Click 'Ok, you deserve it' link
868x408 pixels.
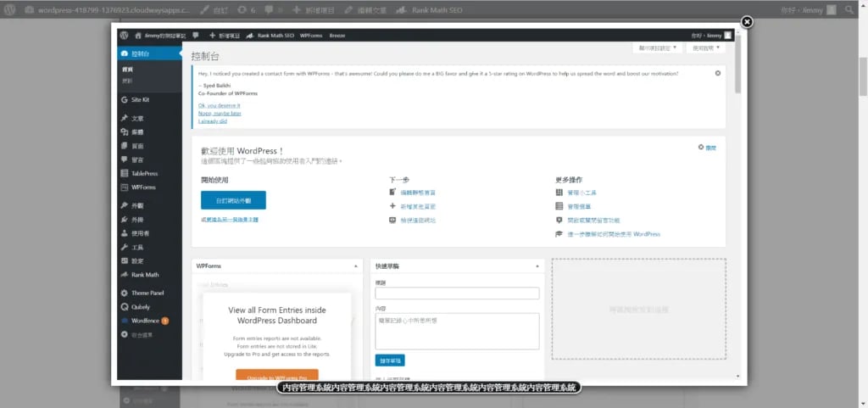coord(220,105)
